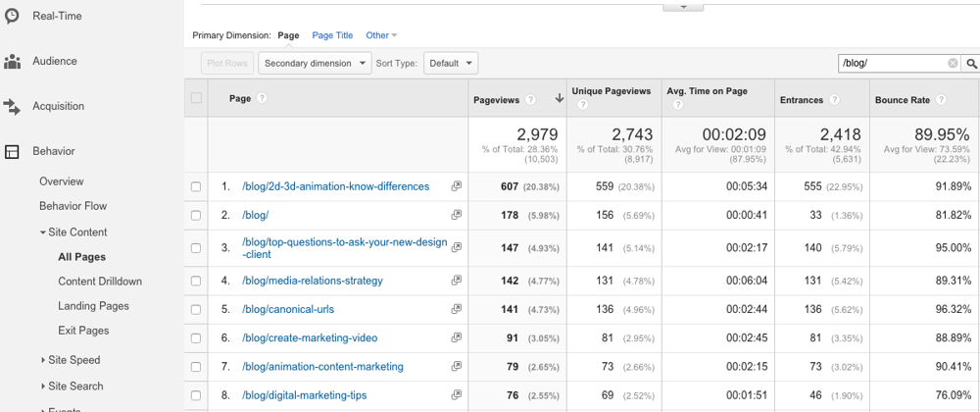
Task: Check the row for /blog/2d-3d-animation-know-differences
Action: (196, 187)
